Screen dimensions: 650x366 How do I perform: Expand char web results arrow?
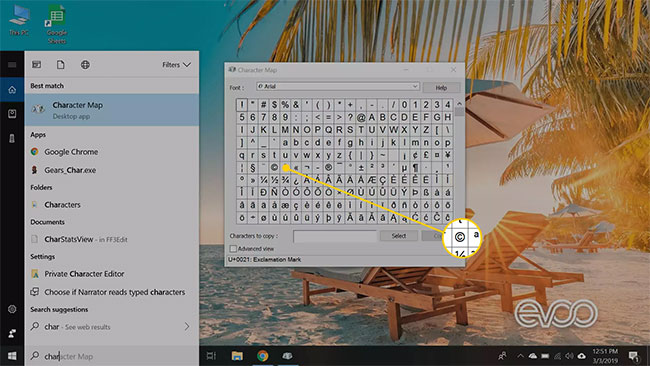click(x=187, y=327)
